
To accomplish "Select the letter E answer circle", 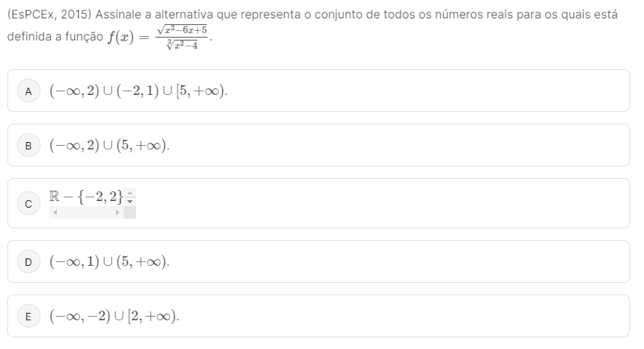I will 29,317.
